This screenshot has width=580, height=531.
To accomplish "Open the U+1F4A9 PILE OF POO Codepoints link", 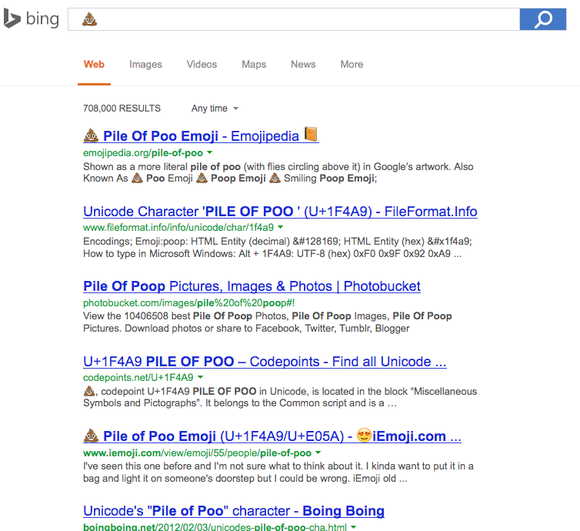I will click(x=265, y=361).
